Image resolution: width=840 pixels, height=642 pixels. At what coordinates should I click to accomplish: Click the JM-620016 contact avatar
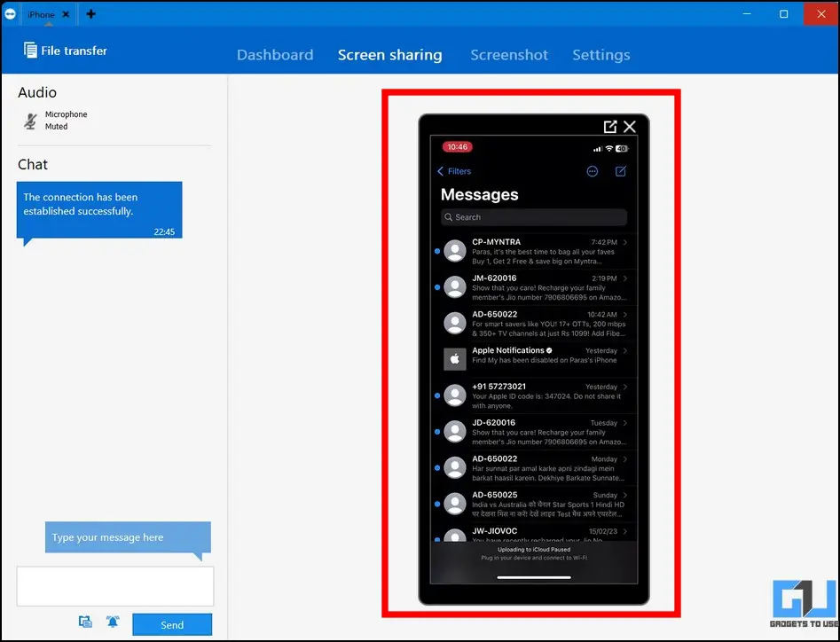click(455, 287)
